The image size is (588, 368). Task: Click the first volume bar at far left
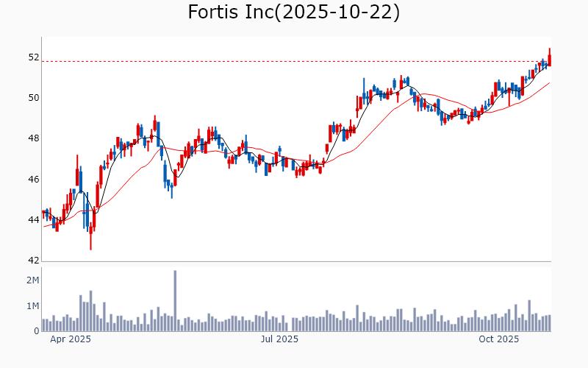click(43, 325)
